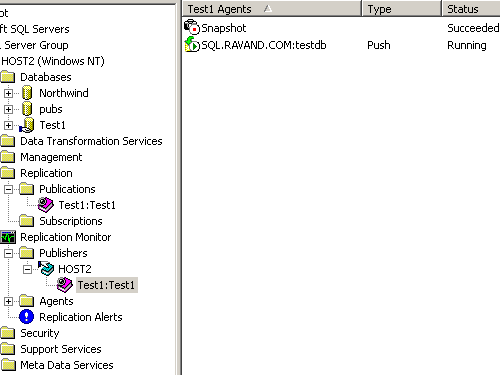Expand the Northwind database node
500x375 pixels.
[x=8, y=93]
